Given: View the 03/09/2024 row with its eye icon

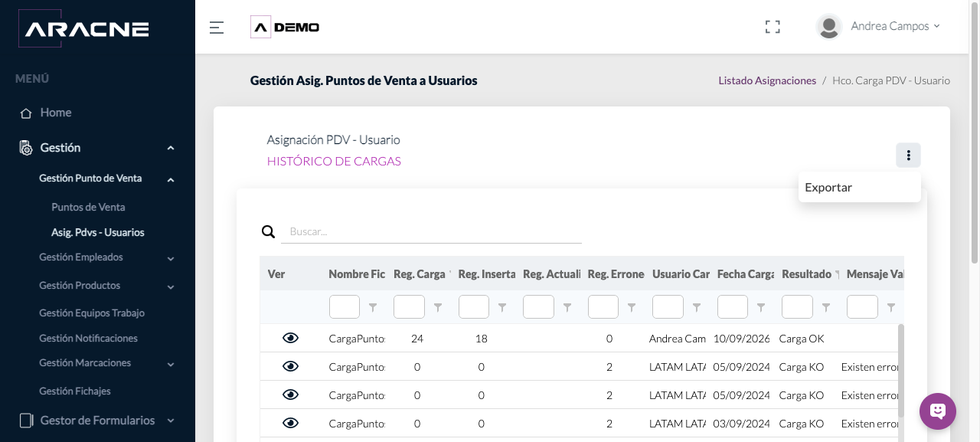Looking at the screenshot, I should (290, 423).
